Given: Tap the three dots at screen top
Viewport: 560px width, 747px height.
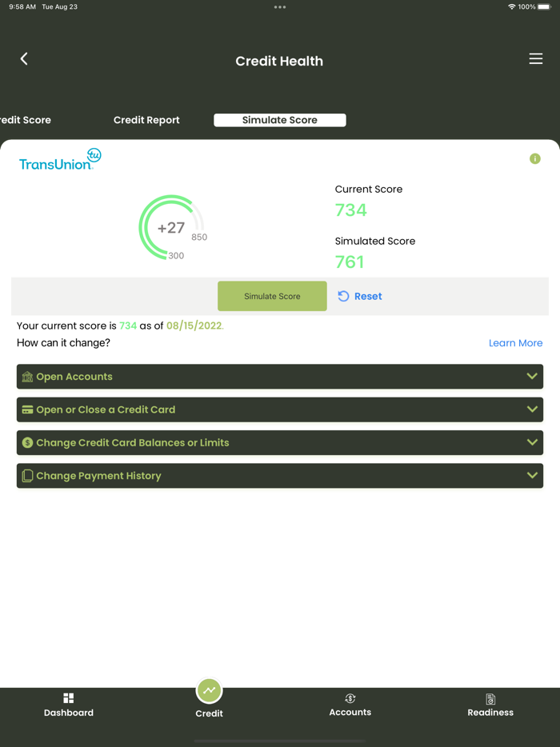Looking at the screenshot, I should pos(280,7).
